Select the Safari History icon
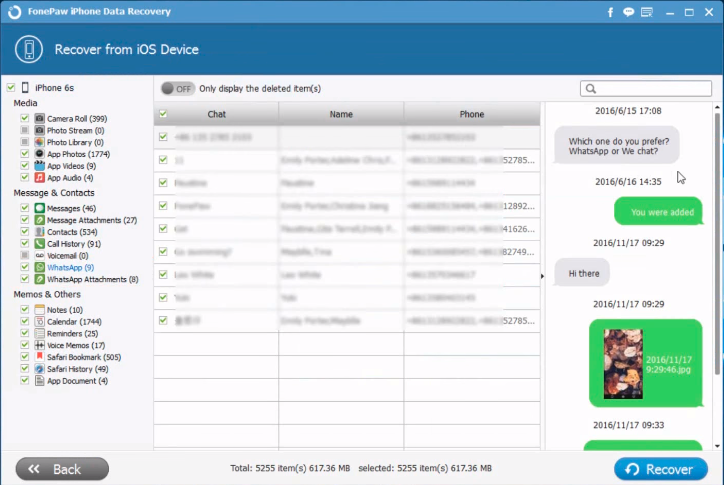 pos(40,369)
